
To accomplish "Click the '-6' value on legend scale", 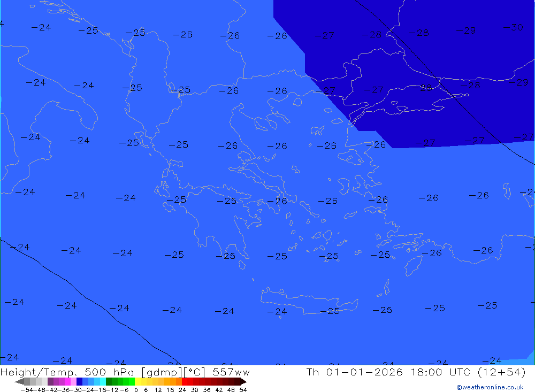I will (x=124, y=390).
